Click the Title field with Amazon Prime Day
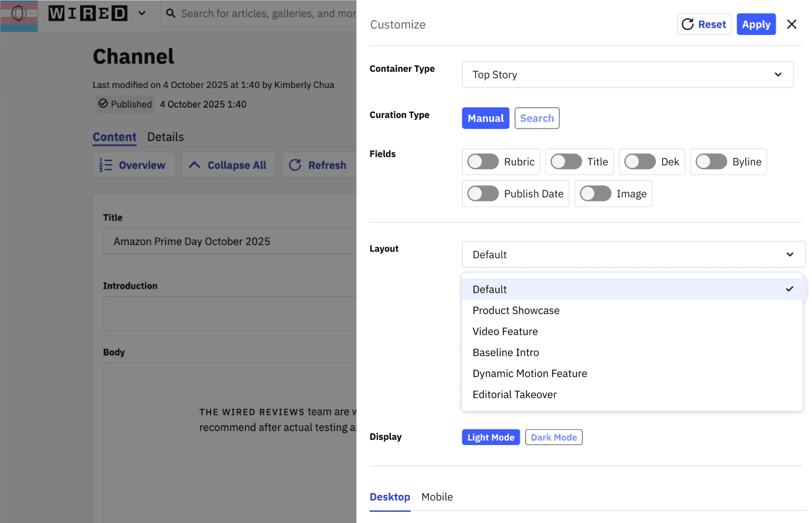812x523 pixels. tap(230, 242)
